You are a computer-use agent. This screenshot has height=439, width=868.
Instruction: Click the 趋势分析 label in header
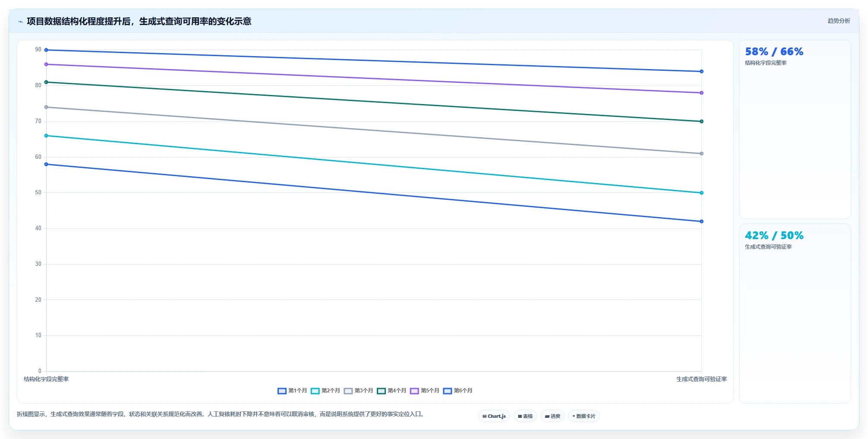pyautogui.click(x=839, y=21)
